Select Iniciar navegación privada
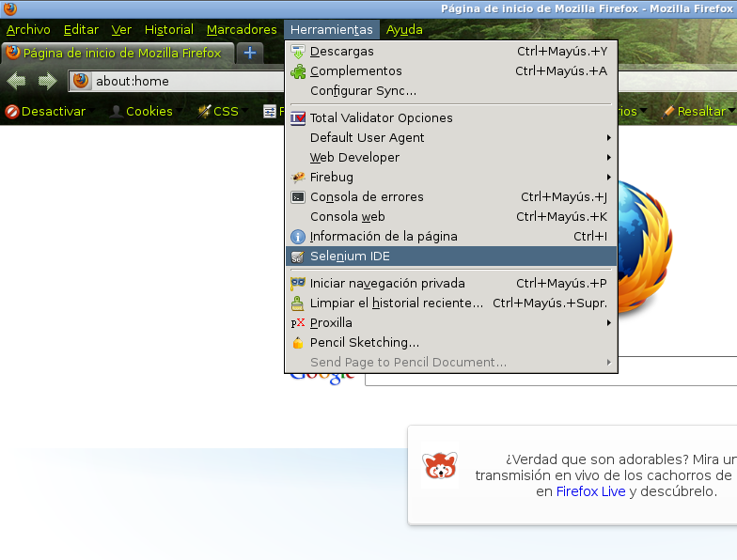Image resolution: width=737 pixels, height=560 pixels. [x=451, y=284]
